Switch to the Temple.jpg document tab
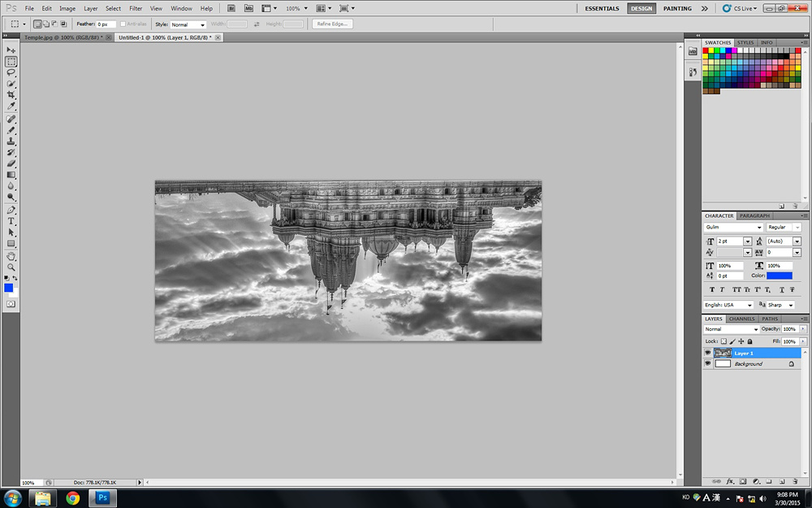The width and height of the screenshot is (812, 508). point(61,37)
